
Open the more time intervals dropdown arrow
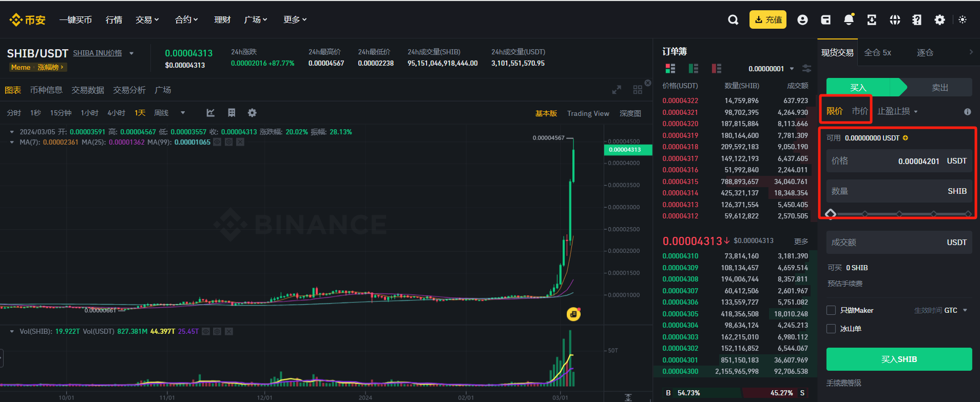click(183, 113)
